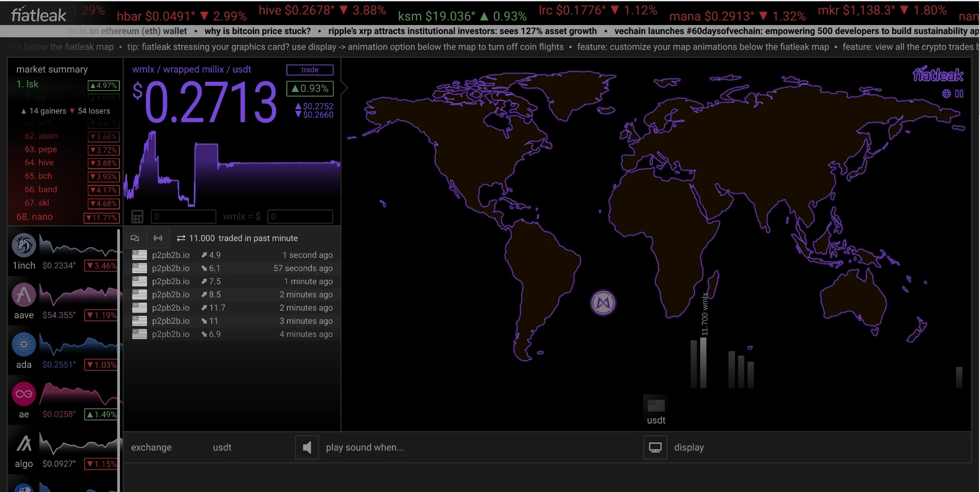Click the ae 1.49% change badge

pos(102,414)
